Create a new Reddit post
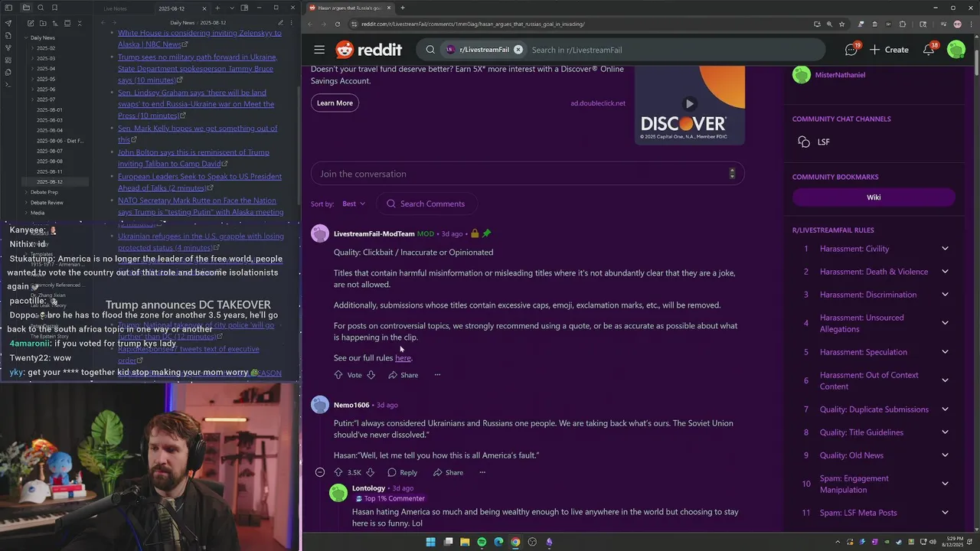This screenshot has height=551, width=980. pos(889,50)
